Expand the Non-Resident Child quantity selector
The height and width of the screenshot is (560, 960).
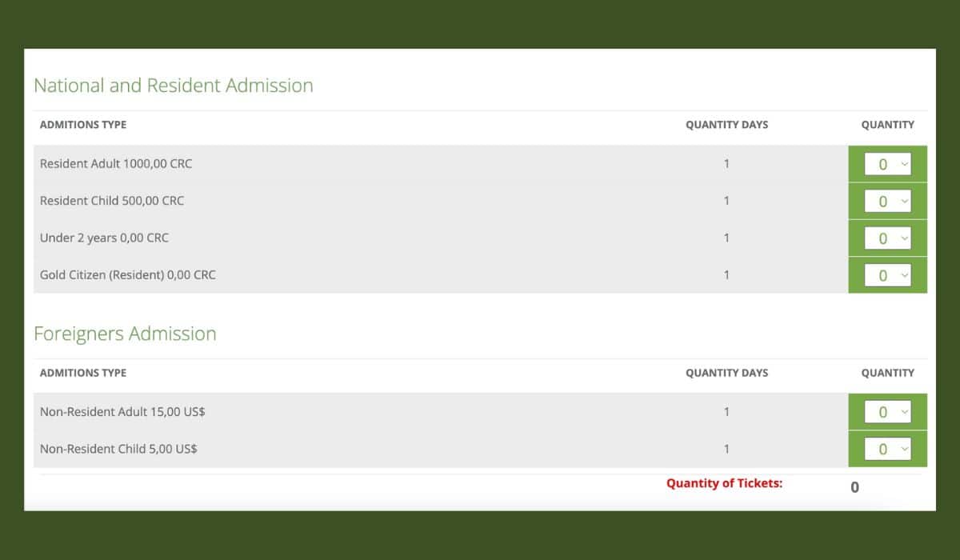pyautogui.click(x=887, y=449)
